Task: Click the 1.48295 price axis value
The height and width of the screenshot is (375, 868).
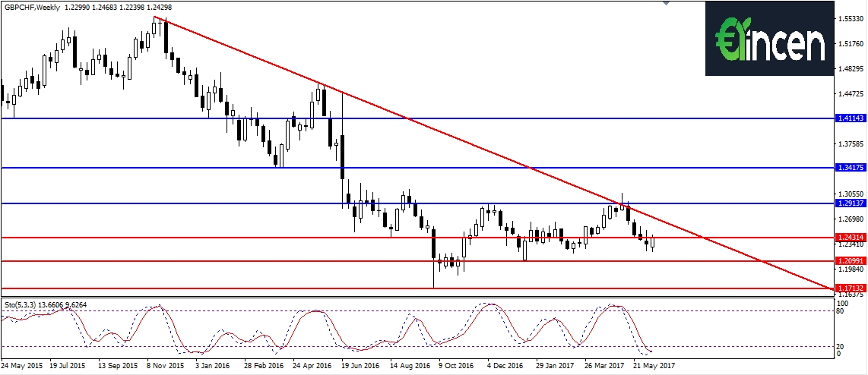Action: click(x=851, y=68)
